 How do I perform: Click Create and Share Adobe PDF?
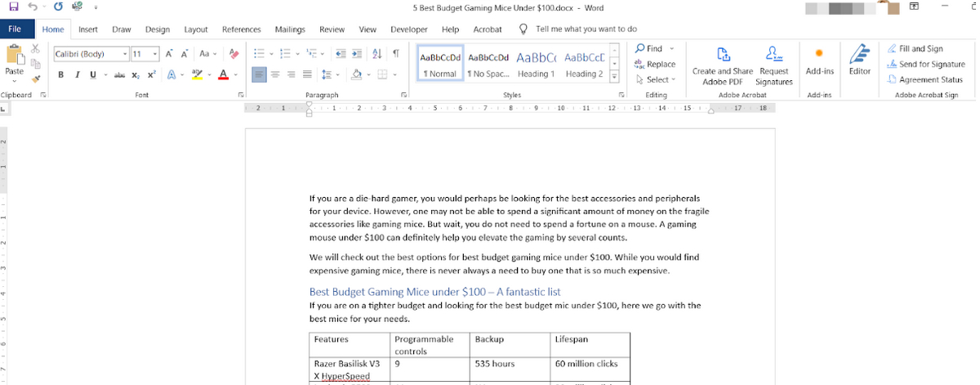click(x=723, y=65)
